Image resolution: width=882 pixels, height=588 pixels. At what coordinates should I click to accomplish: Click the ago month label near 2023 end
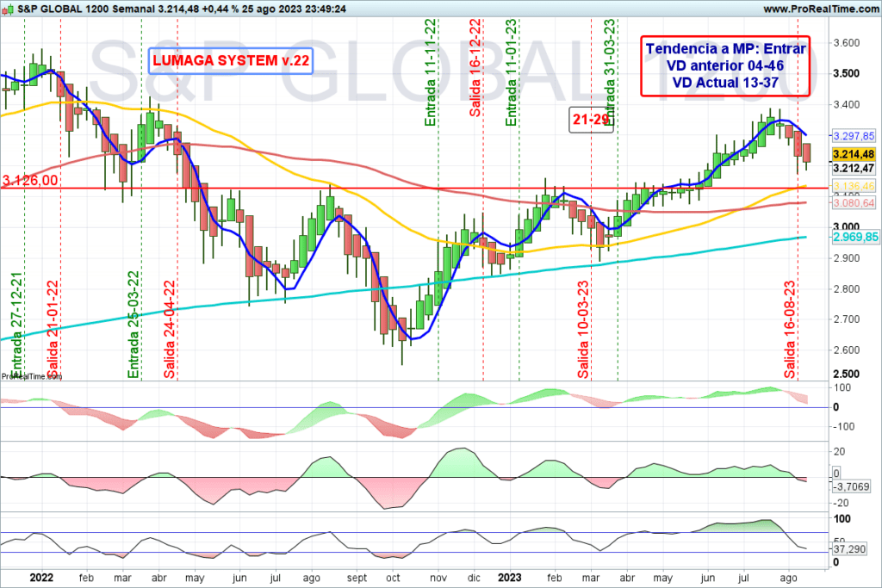click(789, 578)
